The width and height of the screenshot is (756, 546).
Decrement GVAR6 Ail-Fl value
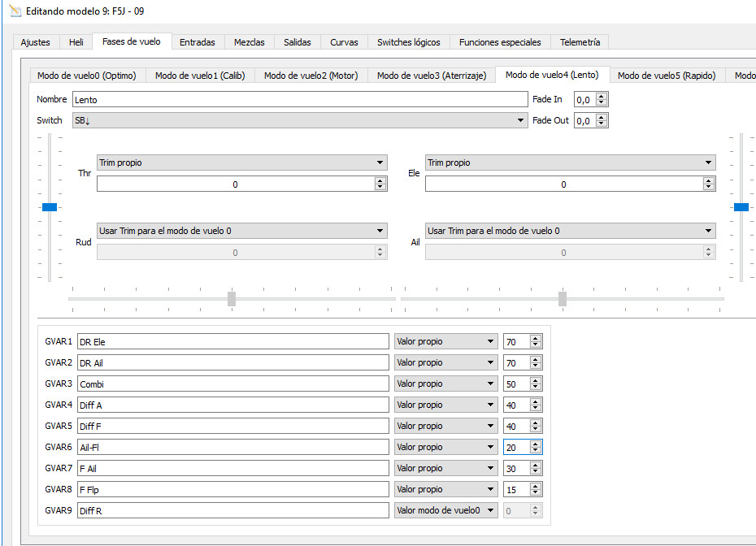pos(535,450)
